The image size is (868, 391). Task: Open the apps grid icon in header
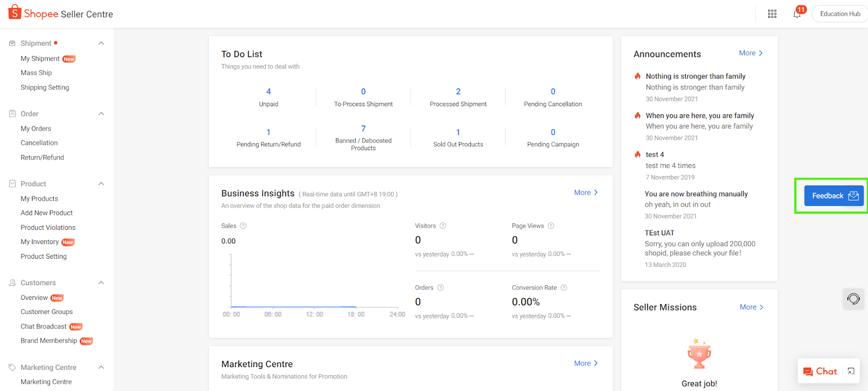(x=772, y=14)
